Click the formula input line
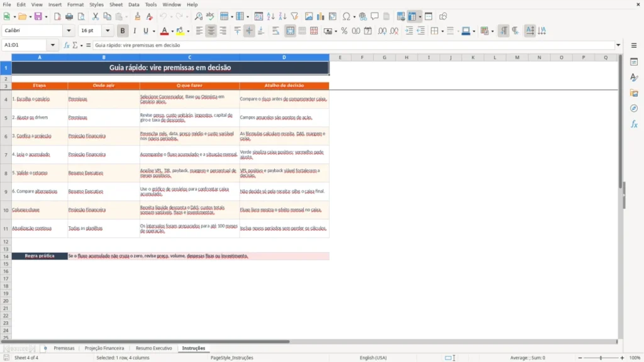The height and width of the screenshot is (362, 644). click(x=353, y=45)
